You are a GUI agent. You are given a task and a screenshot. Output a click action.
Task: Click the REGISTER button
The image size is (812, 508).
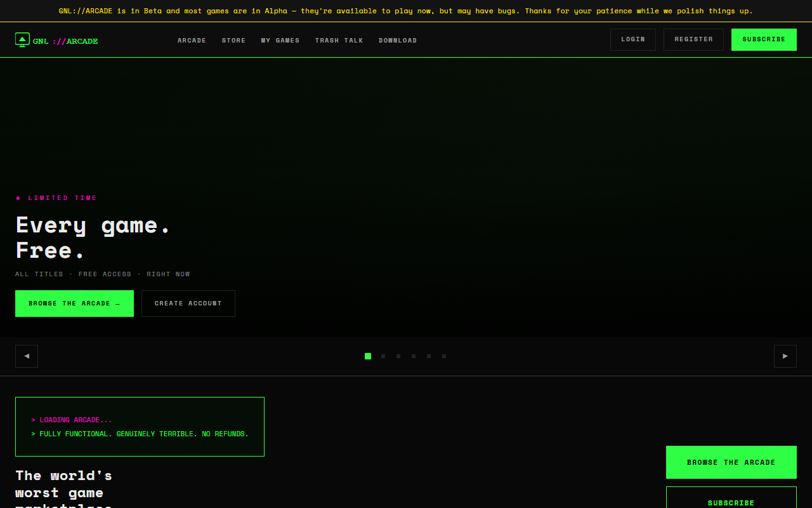pos(693,39)
